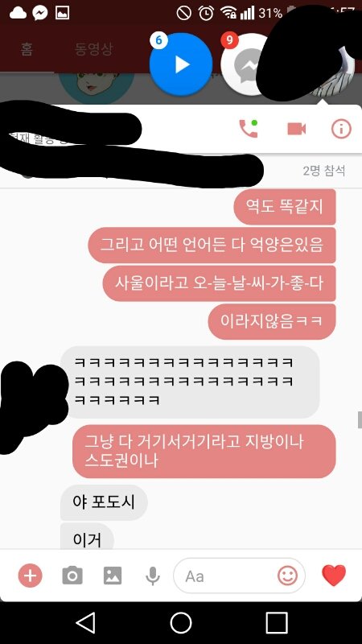Tap the 2명 참석 participants label
Image resolution: width=362 pixels, height=644 pixels.
click(x=324, y=171)
